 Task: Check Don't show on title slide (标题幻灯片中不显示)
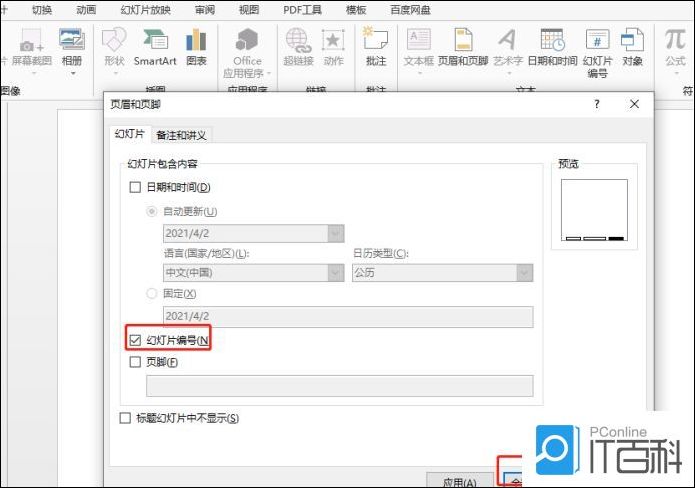[x=125, y=418]
